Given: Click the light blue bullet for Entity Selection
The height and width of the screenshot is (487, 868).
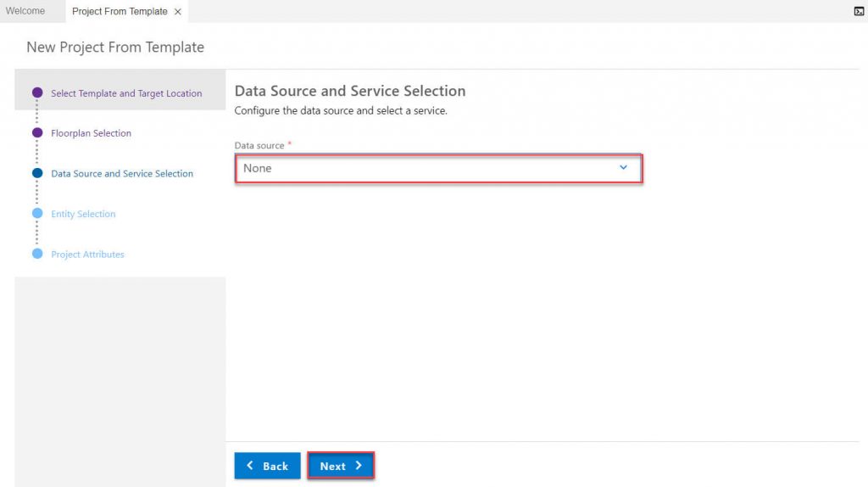Looking at the screenshot, I should tap(37, 213).
